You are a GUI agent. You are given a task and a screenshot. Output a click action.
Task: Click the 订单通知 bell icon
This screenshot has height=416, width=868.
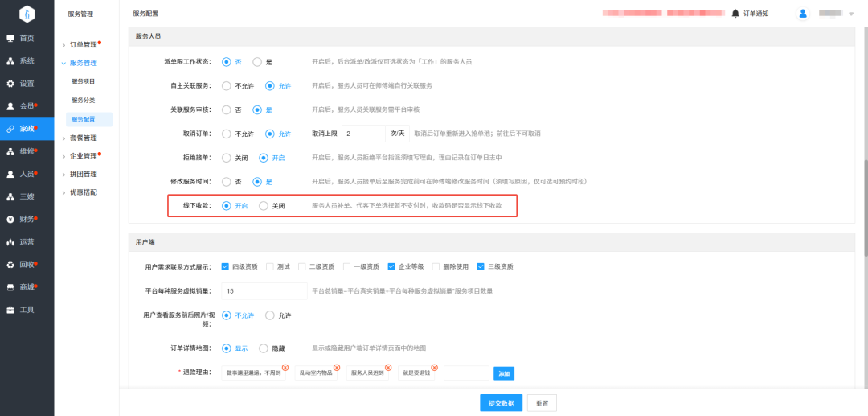[x=735, y=14]
